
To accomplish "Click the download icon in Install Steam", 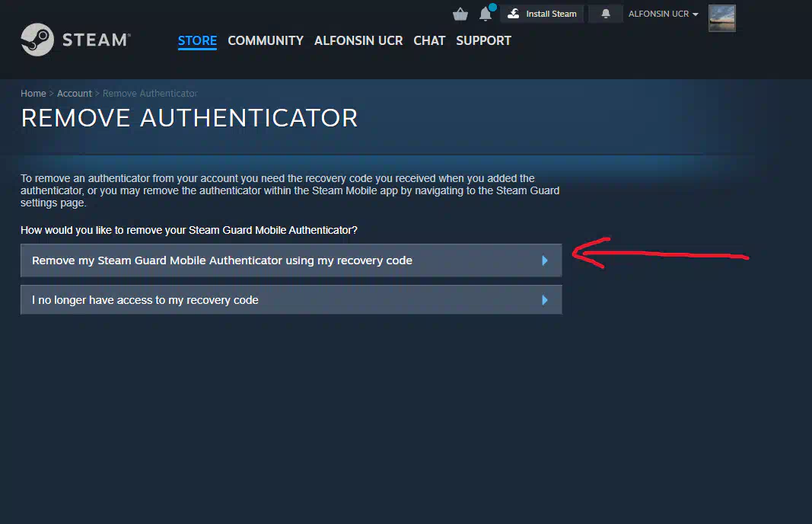I will click(x=514, y=14).
